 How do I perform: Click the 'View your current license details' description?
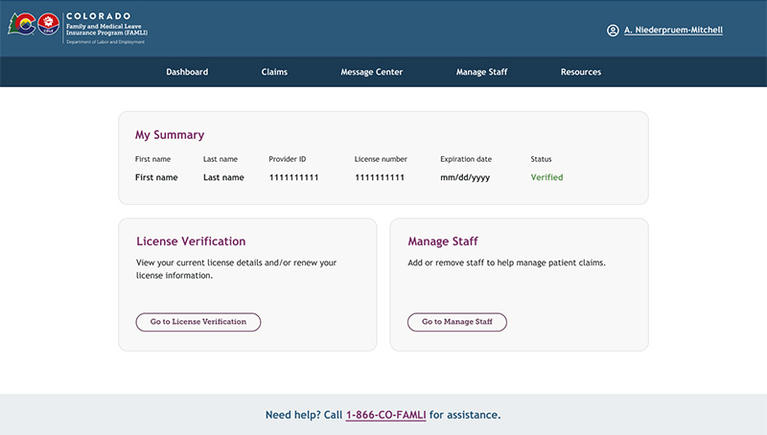[x=236, y=269]
